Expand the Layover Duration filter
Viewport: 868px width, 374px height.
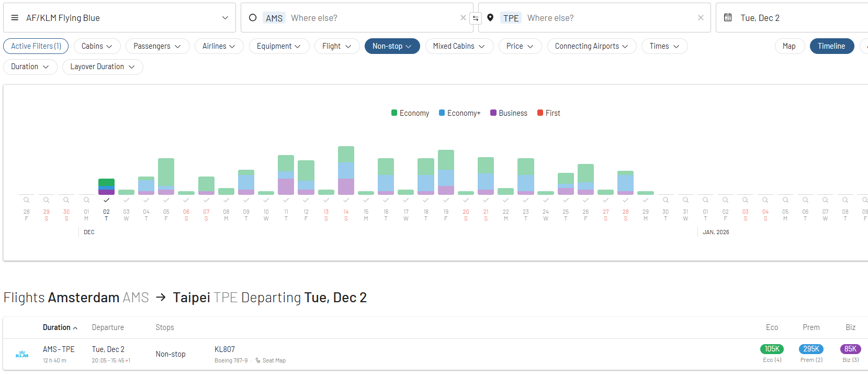pos(103,67)
